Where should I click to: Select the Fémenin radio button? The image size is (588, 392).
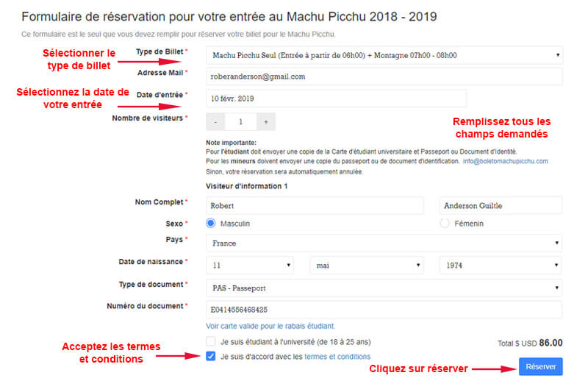[x=445, y=223]
